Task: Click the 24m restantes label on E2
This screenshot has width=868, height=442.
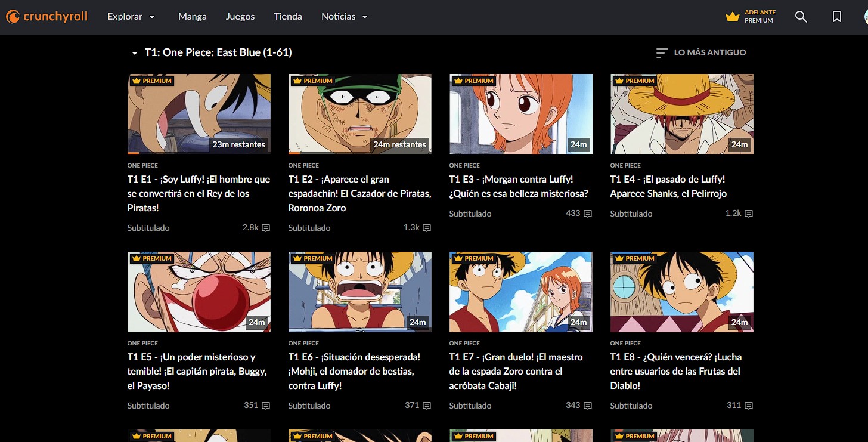Action: (399, 144)
